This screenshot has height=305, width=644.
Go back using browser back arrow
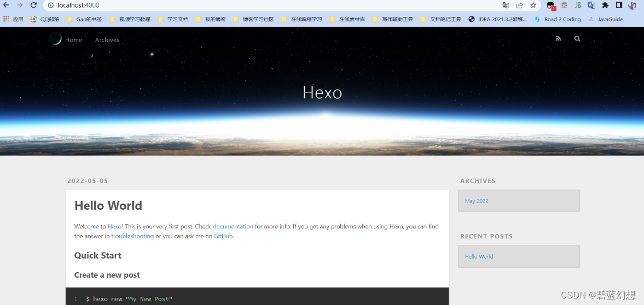(x=6, y=5)
